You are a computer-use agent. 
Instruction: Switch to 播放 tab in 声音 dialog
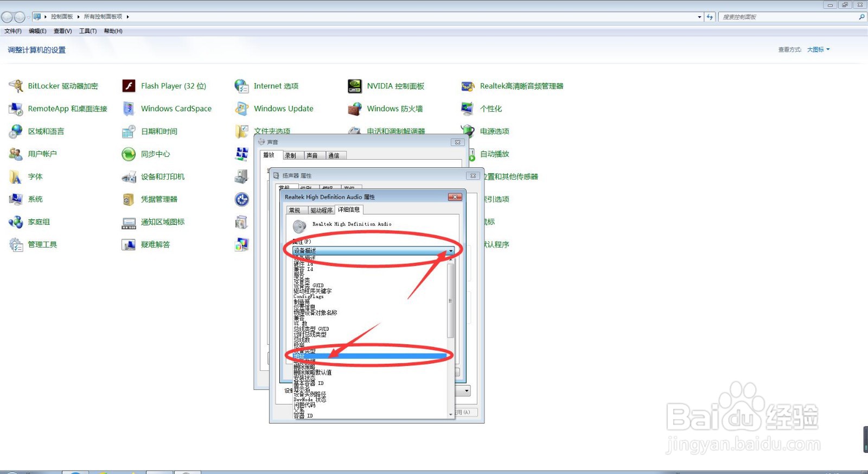270,155
